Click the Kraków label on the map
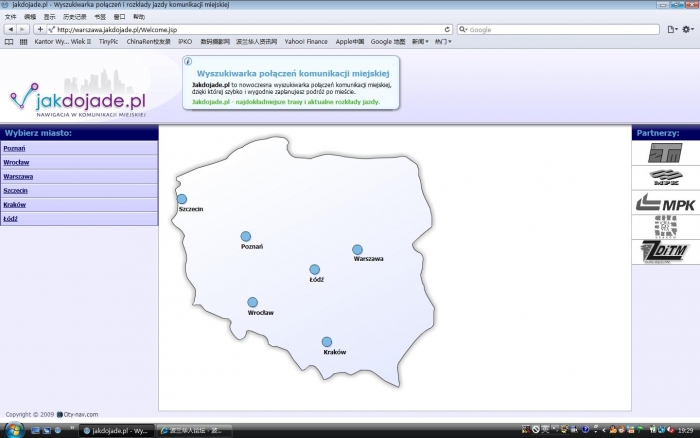Image resolution: width=700 pixels, height=438 pixels. pos(335,352)
